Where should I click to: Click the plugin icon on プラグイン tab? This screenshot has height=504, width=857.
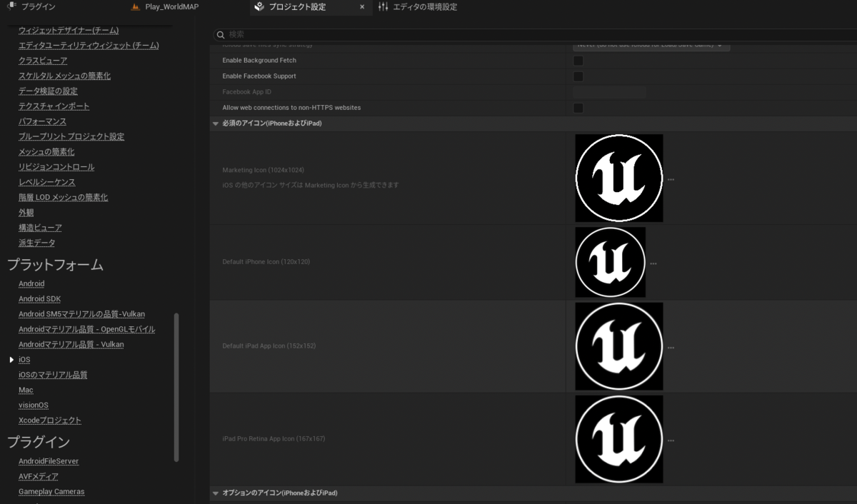coord(11,6)
